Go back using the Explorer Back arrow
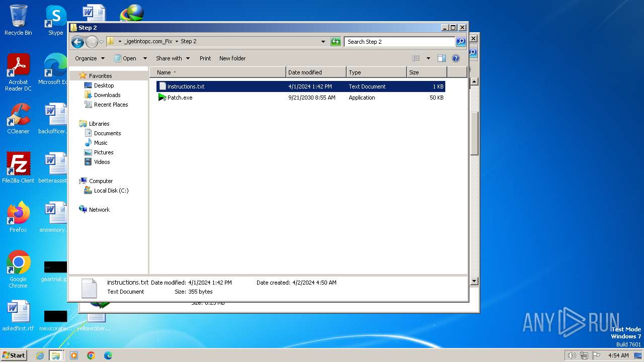Screen dimensions: 644x362 point(77,42)
